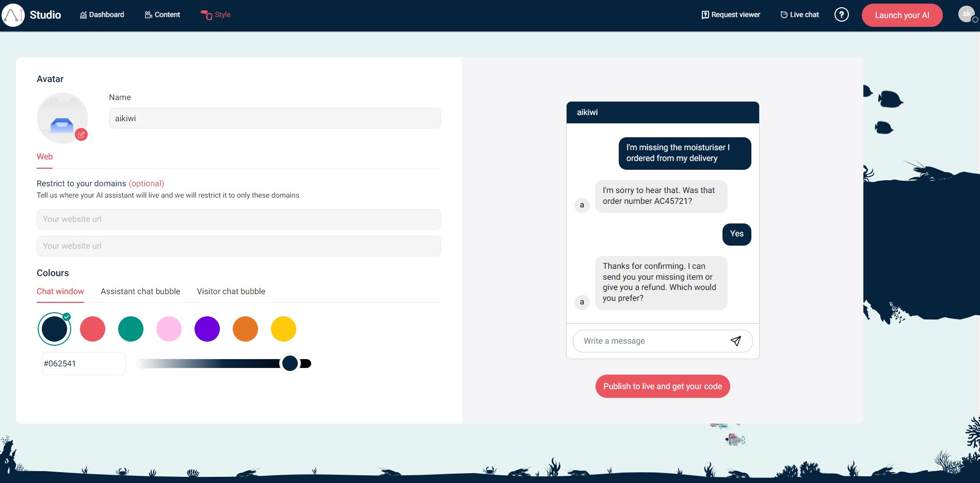
Task: Select the dark navy colour swatch
Action: (x=55, y=329)
